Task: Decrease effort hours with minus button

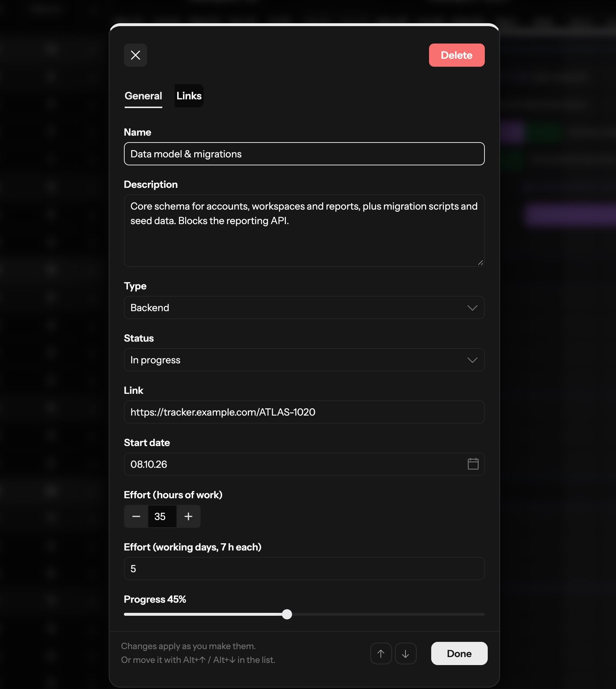Action: tap(136, 516)
